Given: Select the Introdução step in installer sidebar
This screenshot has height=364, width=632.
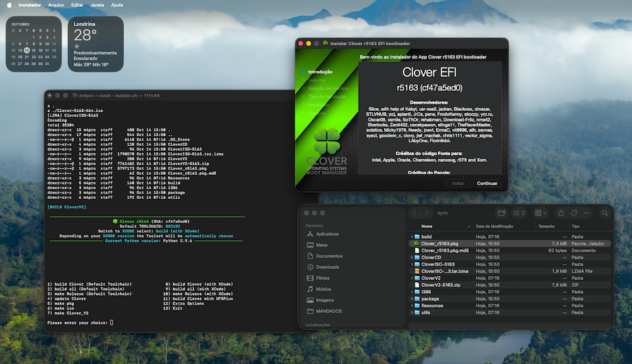Looking at the screenshot, I should coord(320,72).
